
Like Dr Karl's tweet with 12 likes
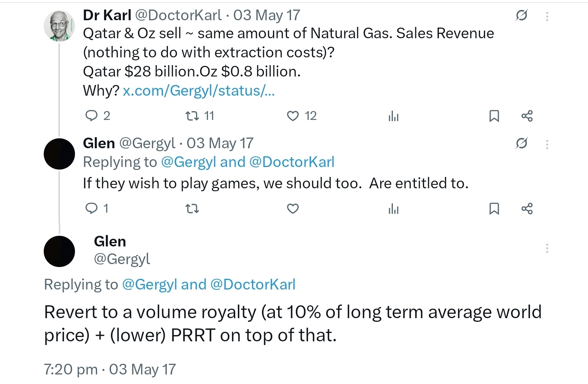click(293, 116)
